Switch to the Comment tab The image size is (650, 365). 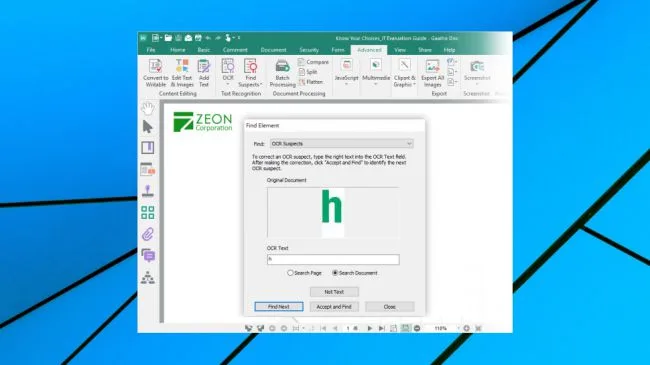235,50
